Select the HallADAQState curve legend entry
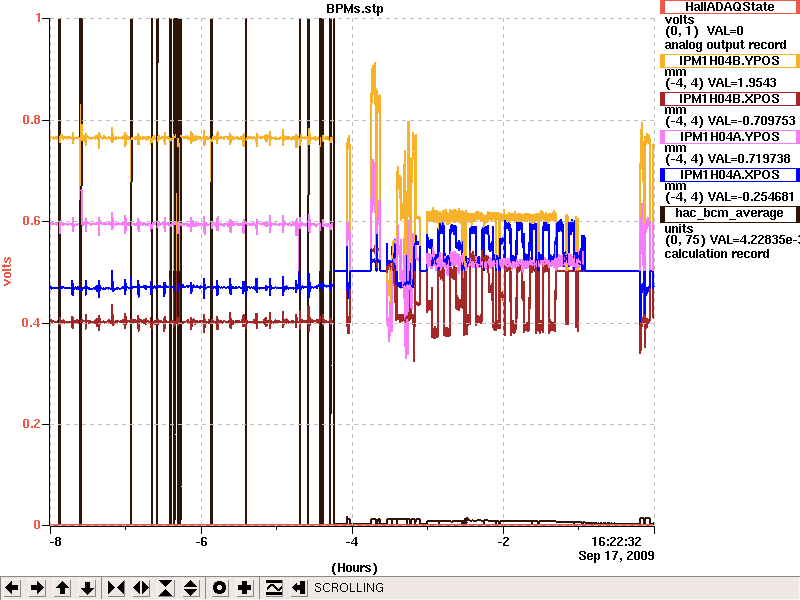 point(730,7)
